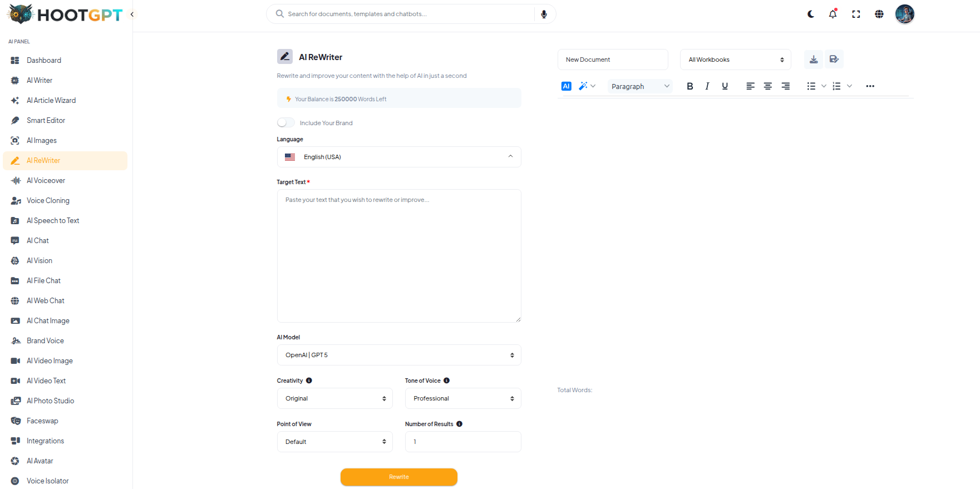Click the microphone voice search icon

(x=544, y=14)
